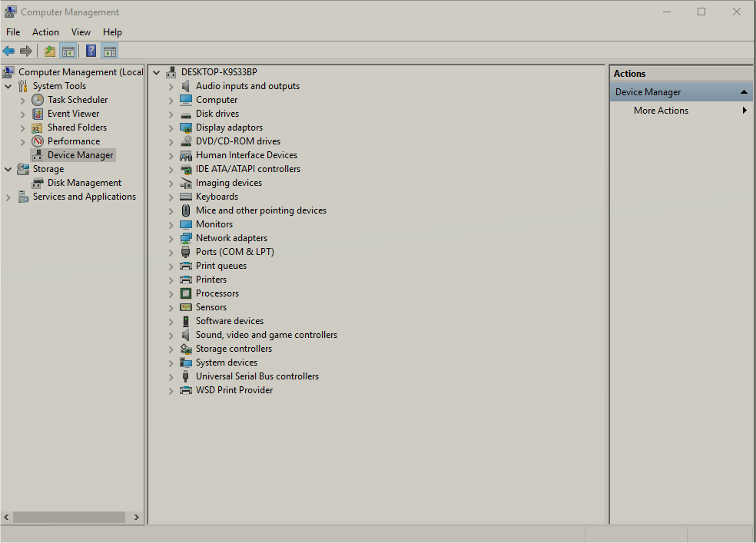756x543 pixels.
Task: Click the Ports (COM & LPT) icon
Action: tap(186, 252)
